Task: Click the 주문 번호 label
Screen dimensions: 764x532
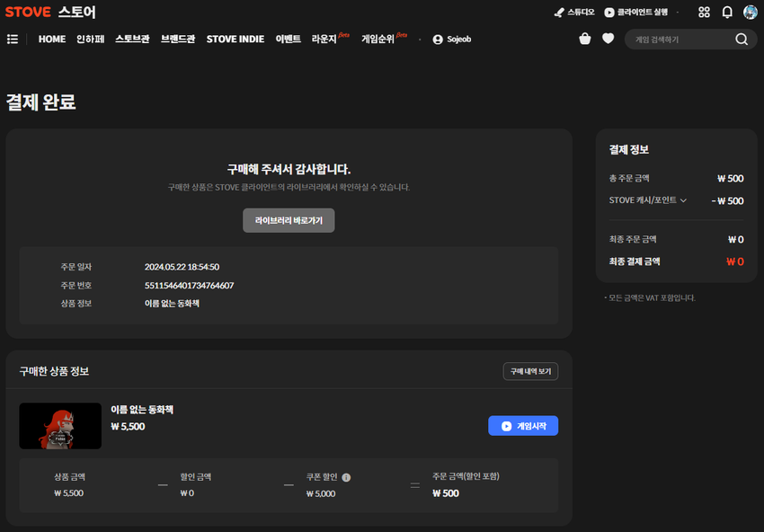Action: coord(76,286)
